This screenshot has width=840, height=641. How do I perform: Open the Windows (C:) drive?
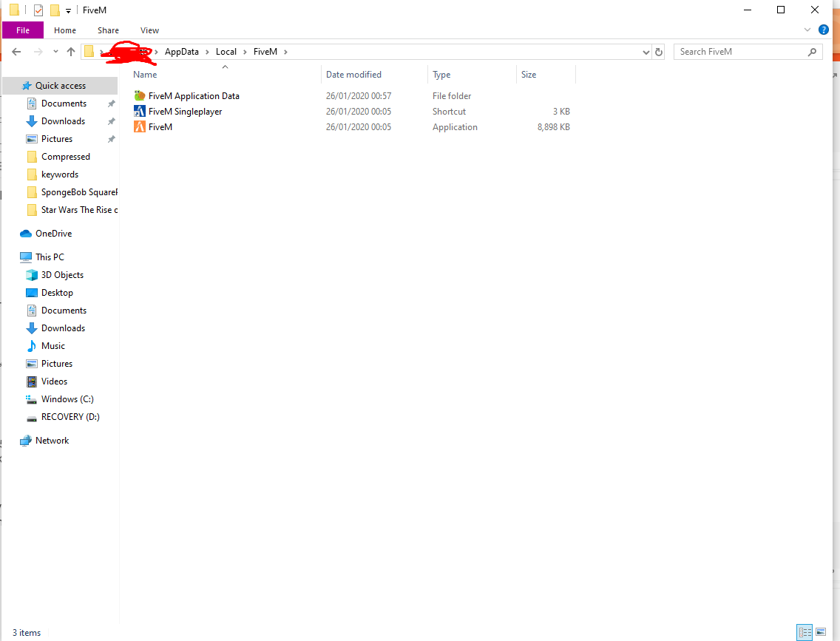coord(65,398)
